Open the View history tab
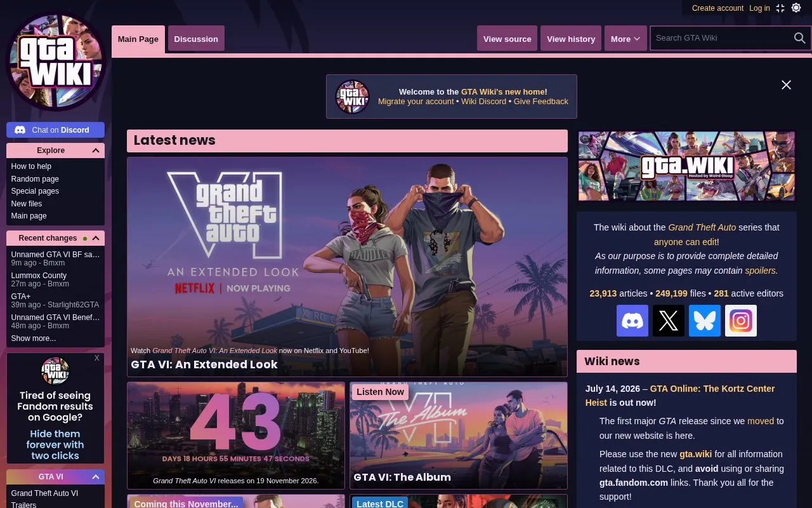The width and height of the screenshot is (812, 508). [x=571, y=39]
